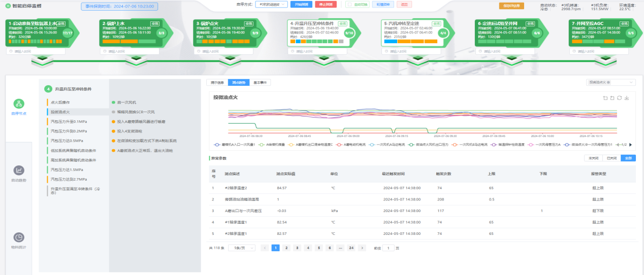Switch to the 提示信息 tab
This screenshot has width=644, height=275.
pyautogui.click(x=217, y=82)
